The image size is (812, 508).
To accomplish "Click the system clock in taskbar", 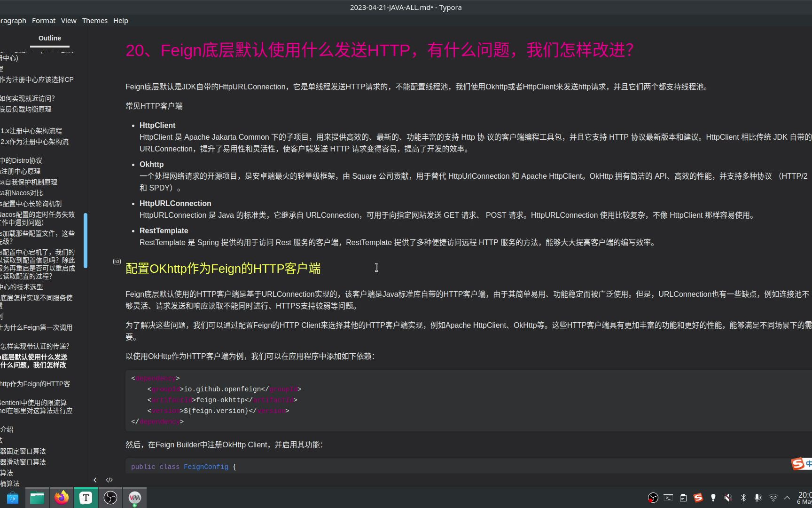I will (x=804, y=498).
